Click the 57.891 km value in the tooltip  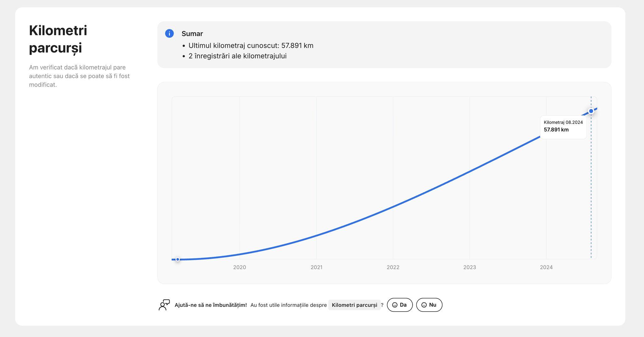[556, 130]
